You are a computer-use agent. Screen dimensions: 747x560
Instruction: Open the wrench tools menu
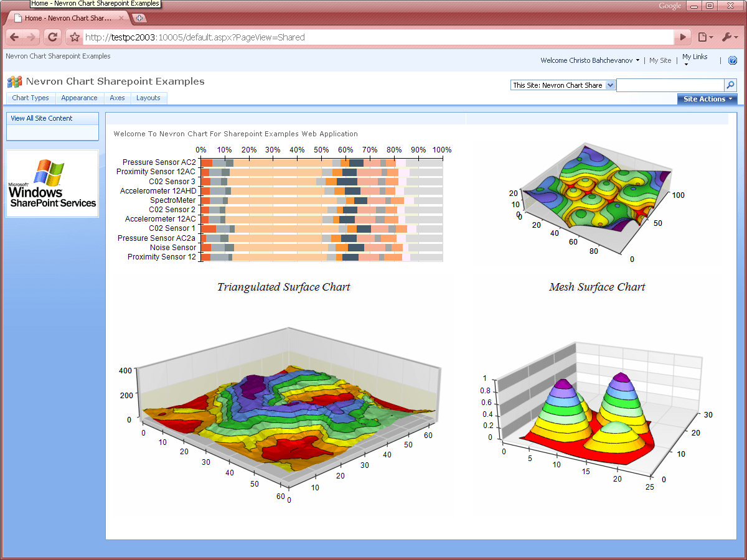[730, 37]
